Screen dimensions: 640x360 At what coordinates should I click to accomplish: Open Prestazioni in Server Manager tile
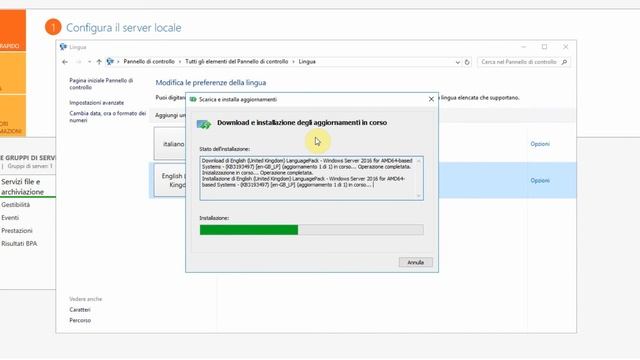click(x=17, y=231)
